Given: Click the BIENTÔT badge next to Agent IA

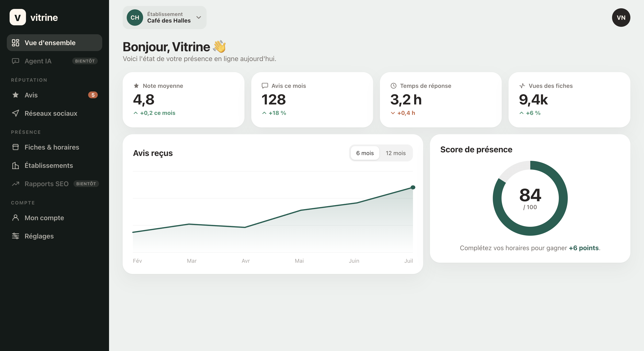Looking at the screenshot, I should coord(85,61).
